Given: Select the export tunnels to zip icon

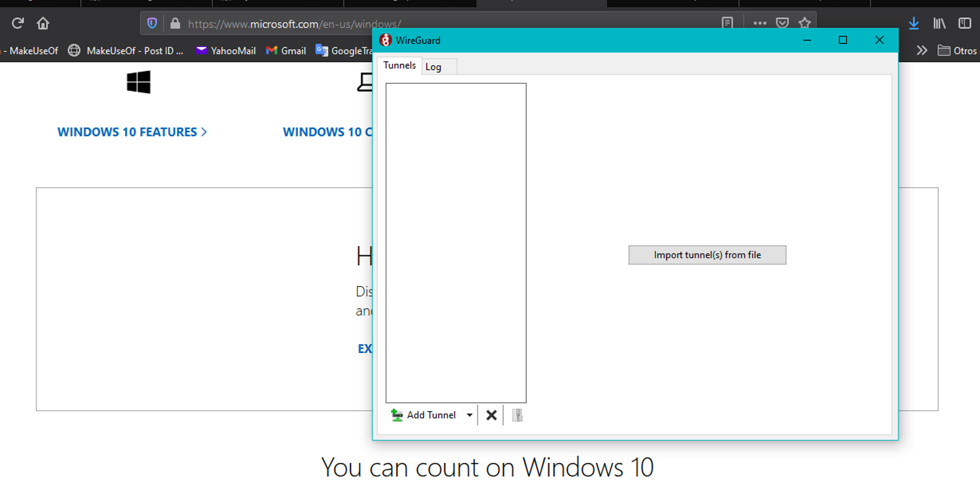Looking at the screenshot, I should (x=517, y=415).
